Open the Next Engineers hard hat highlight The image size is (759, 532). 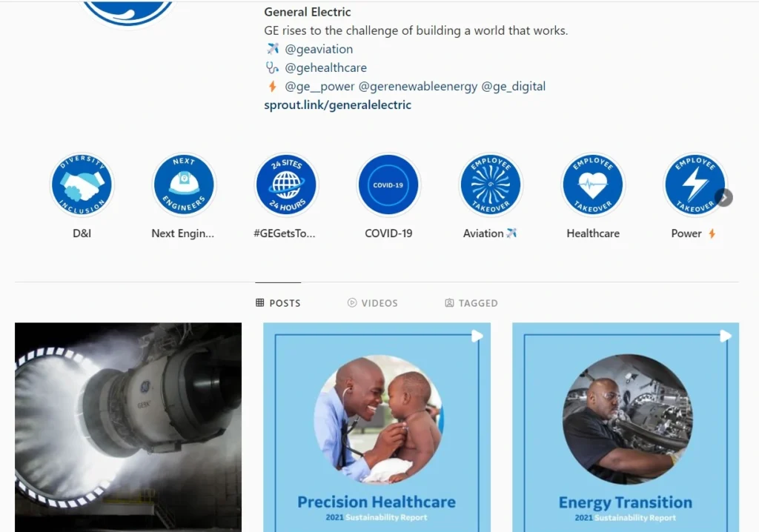[184, 185]
